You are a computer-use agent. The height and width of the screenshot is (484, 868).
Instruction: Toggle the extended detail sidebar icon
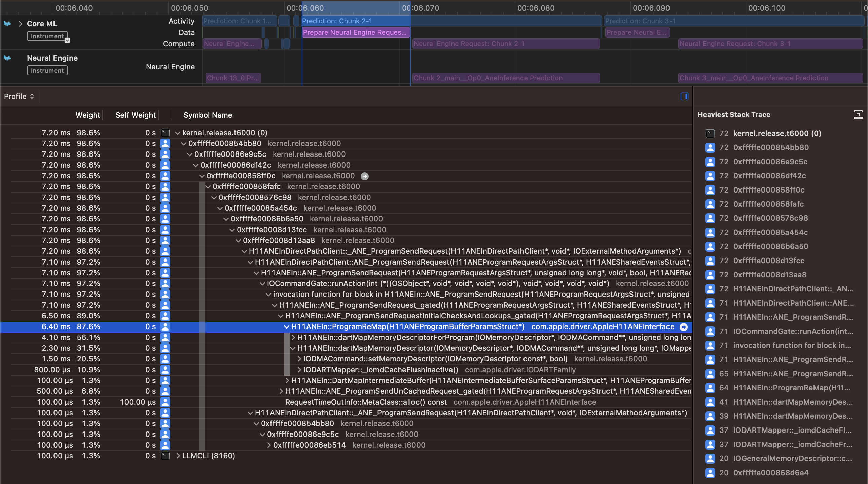point(684,96)
